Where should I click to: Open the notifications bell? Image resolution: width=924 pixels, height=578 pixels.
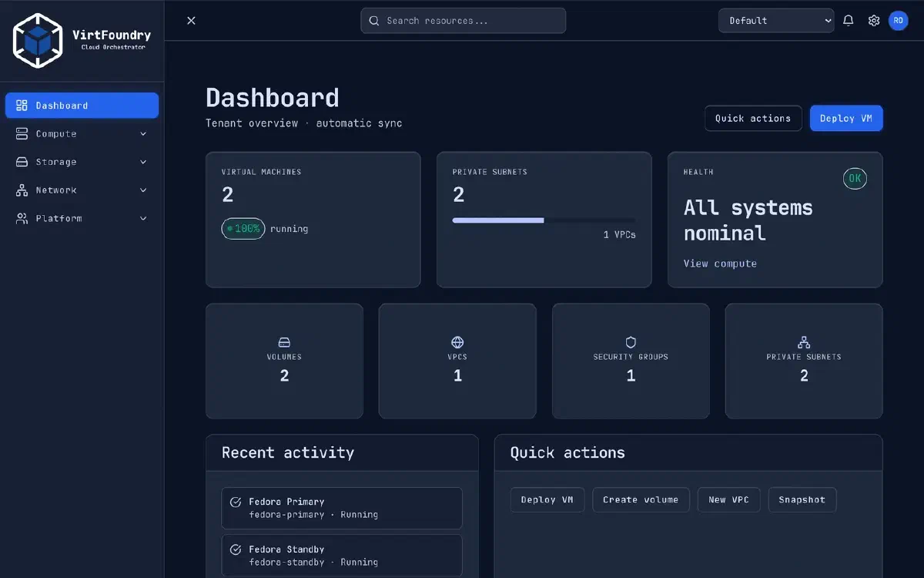click(849, 21)
